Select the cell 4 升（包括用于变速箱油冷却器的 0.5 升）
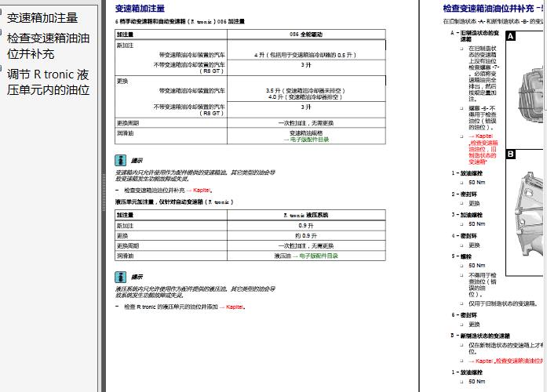The image size is (547, 392). point(306,55)
